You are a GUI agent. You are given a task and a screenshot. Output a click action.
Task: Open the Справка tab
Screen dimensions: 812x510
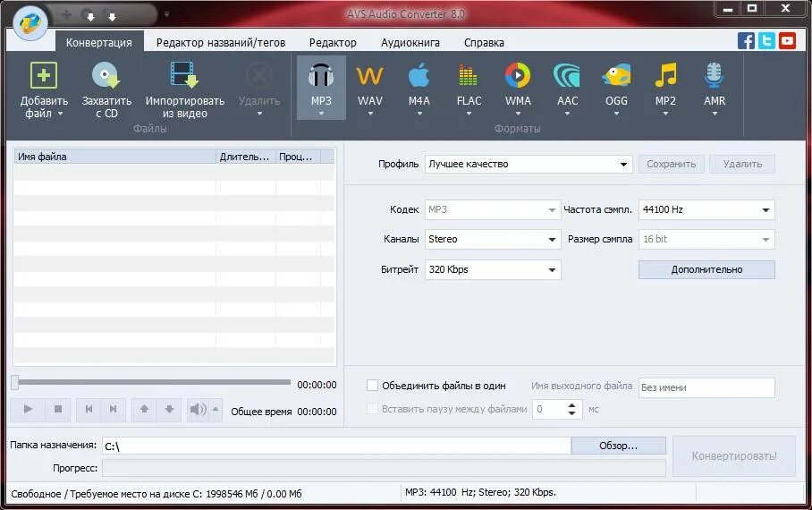coord(484,43)
